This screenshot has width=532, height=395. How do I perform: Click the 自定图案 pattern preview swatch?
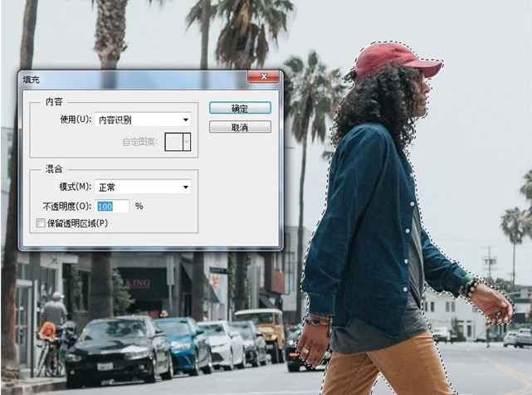(173, 142)
